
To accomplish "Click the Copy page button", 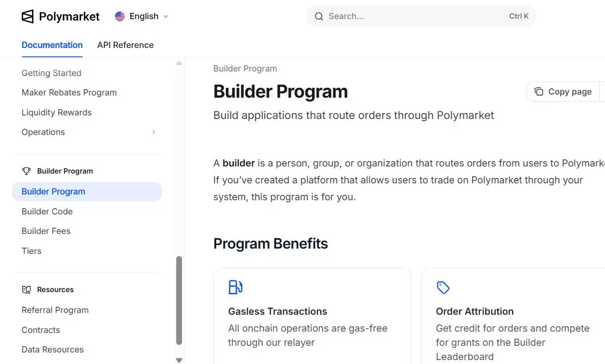I will tap(563, 92).
